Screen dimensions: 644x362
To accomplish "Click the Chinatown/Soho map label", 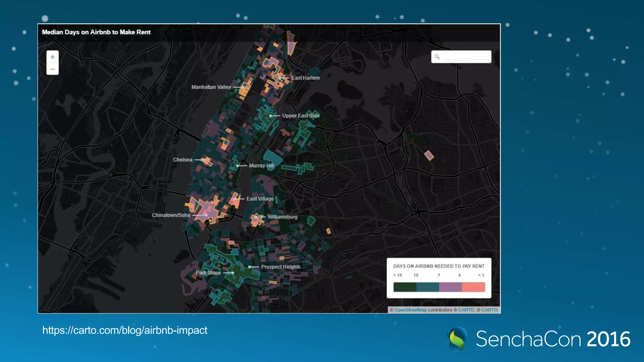I will coord(171,215).
